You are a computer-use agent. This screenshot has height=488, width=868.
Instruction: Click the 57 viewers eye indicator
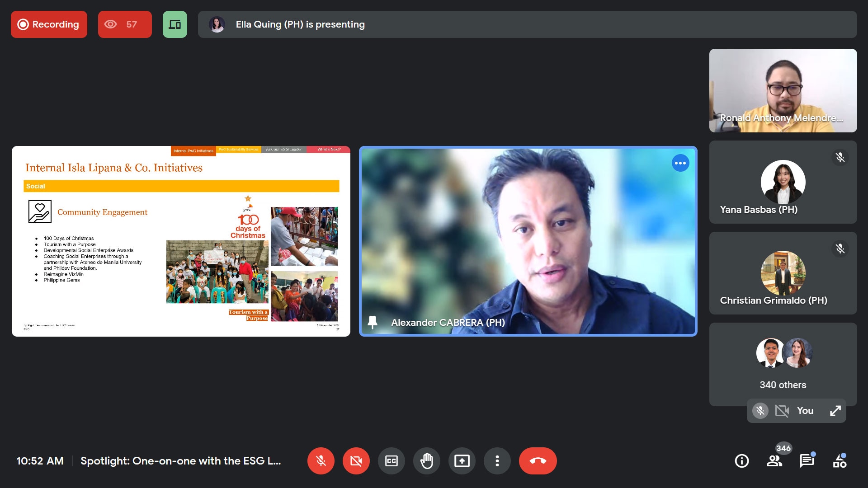(x=125, y=24)
